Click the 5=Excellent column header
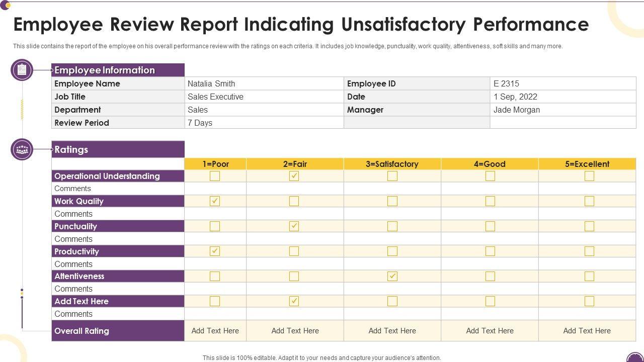Image resolution: width=644 pixels, height=362 pixels. (587, 164)
